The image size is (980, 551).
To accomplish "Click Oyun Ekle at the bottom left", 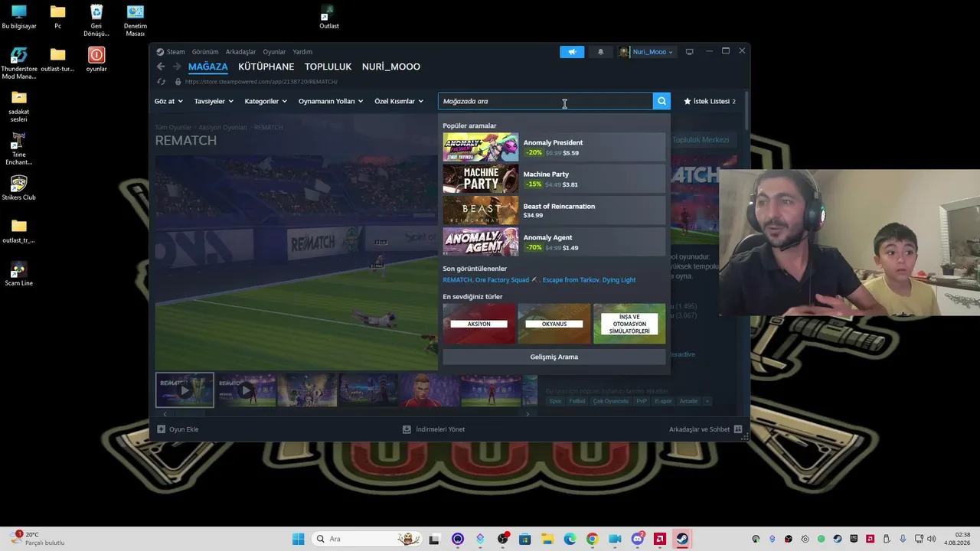I will 178,429.
